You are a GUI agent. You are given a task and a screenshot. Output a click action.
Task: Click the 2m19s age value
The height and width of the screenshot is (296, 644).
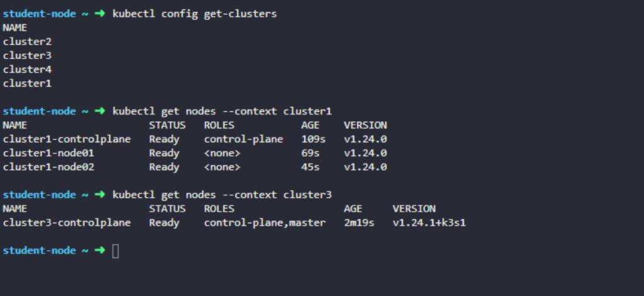click(x=359, y=222)
